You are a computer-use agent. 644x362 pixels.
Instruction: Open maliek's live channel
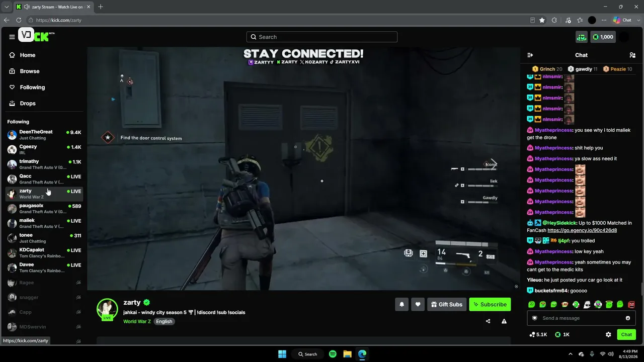[44, 223]
